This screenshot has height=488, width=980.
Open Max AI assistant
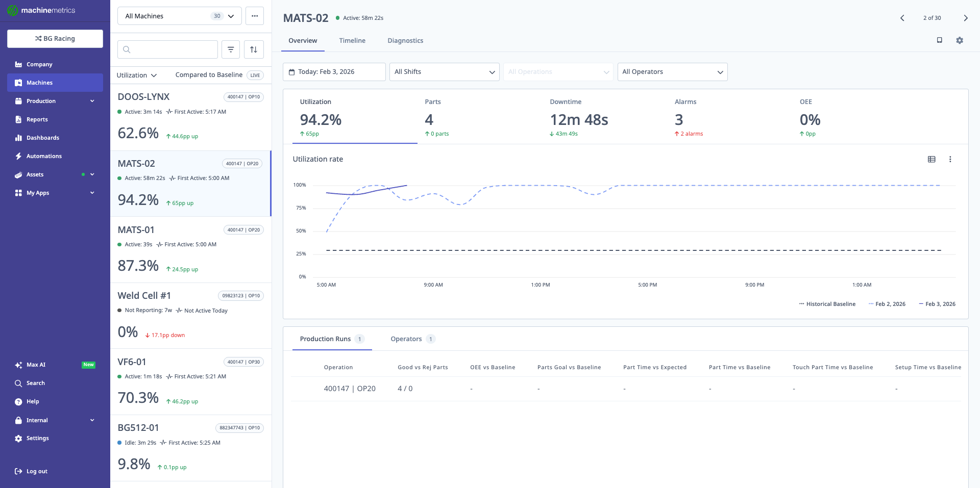point(36,364)
